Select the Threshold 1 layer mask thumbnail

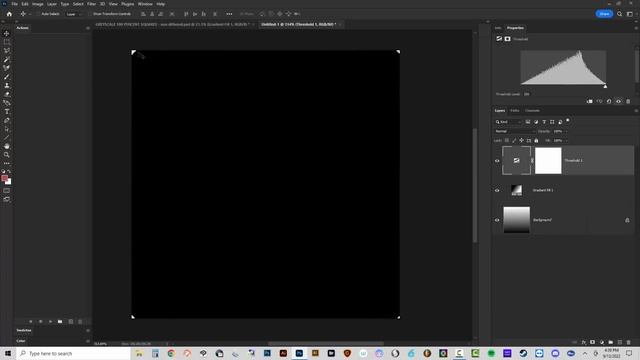(x=548, y=160)
